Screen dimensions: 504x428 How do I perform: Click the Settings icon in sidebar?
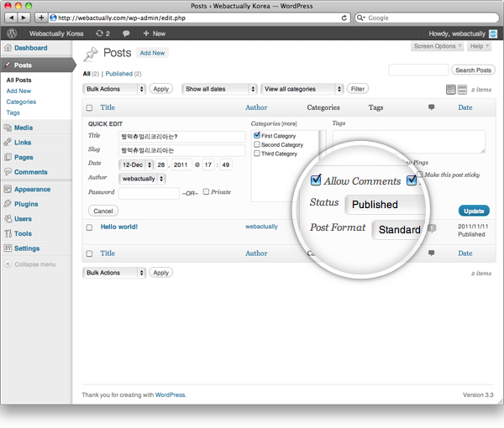8,248
